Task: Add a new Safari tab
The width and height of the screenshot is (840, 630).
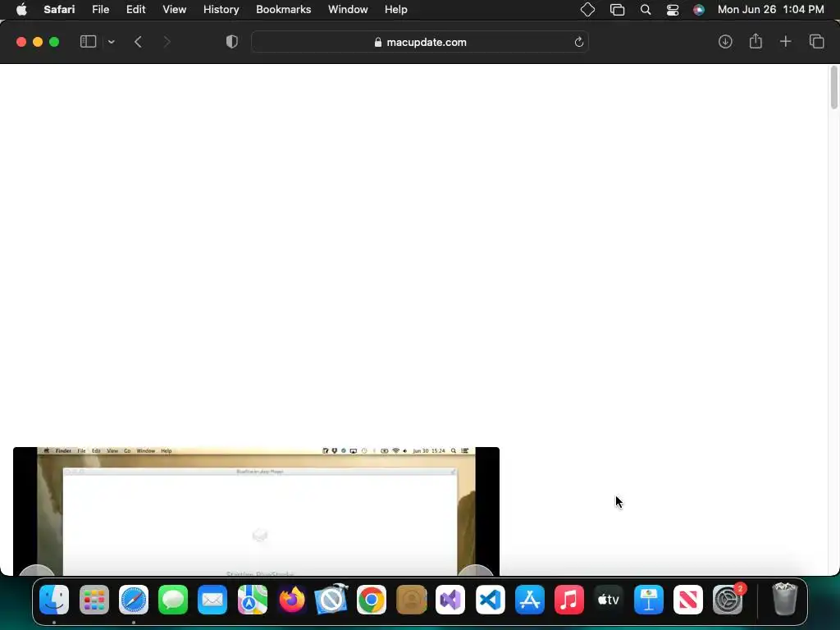Action: click(x=785, y=42)
